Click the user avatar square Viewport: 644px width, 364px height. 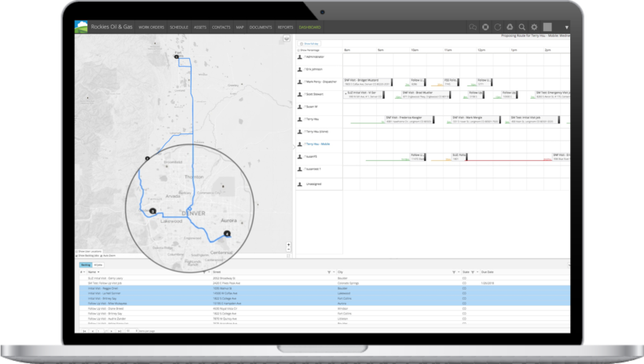(x=547, y=27)
